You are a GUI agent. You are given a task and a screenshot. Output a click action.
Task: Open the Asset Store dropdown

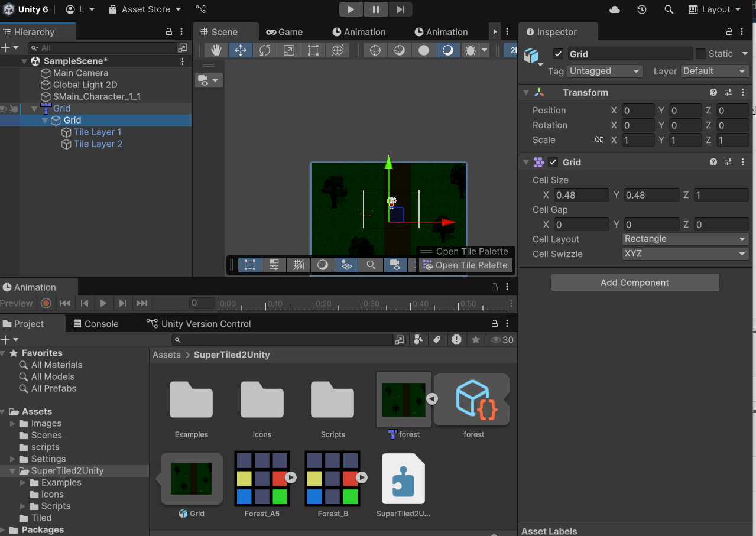pos(145,9)
